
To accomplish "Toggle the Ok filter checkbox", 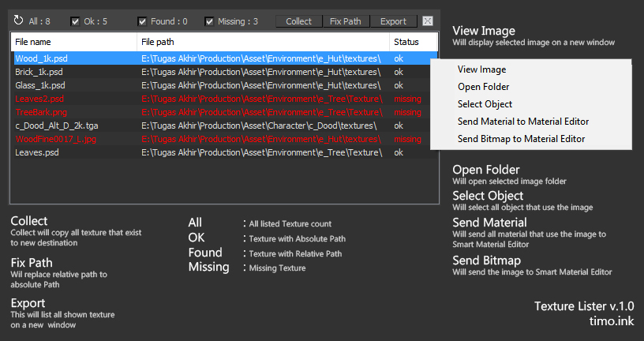I will 75,21.
